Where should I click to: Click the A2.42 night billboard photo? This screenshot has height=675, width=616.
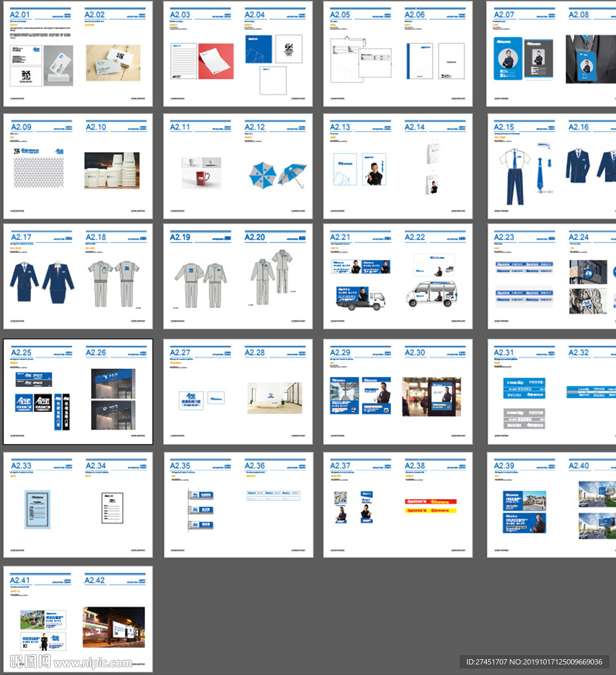[113, 628]
